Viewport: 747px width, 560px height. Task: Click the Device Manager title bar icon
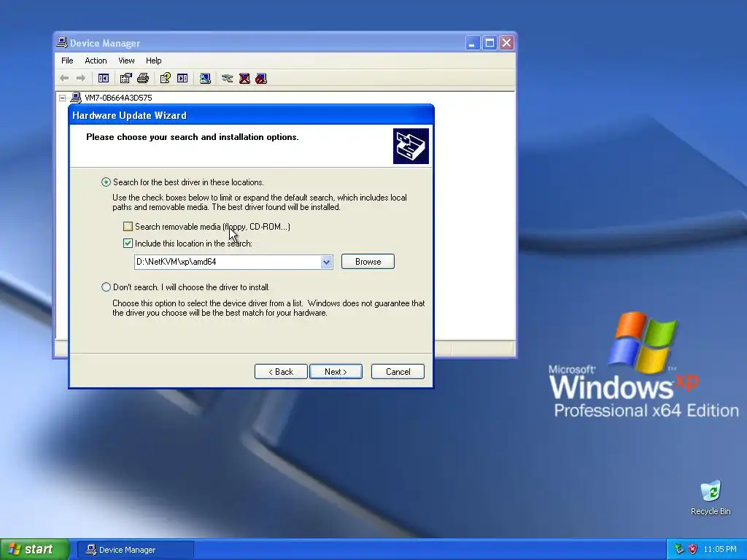tap(62, 42)
